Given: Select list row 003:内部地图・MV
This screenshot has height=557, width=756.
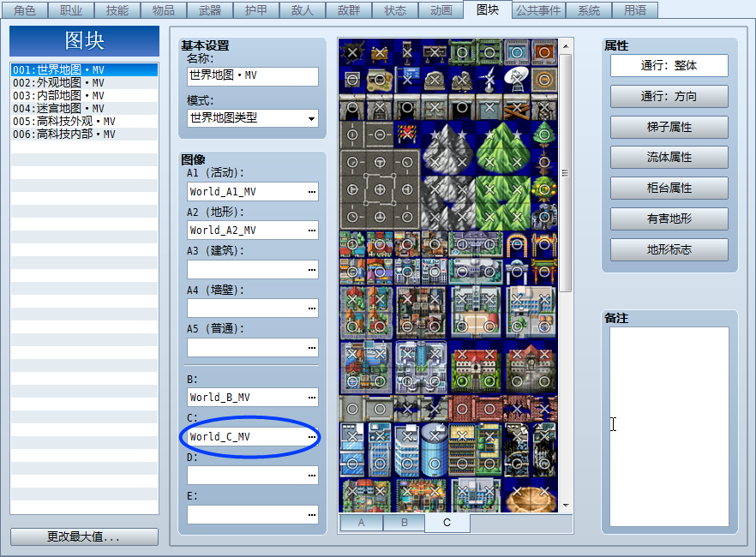Looking at the screenshot, I should [84, 95].
